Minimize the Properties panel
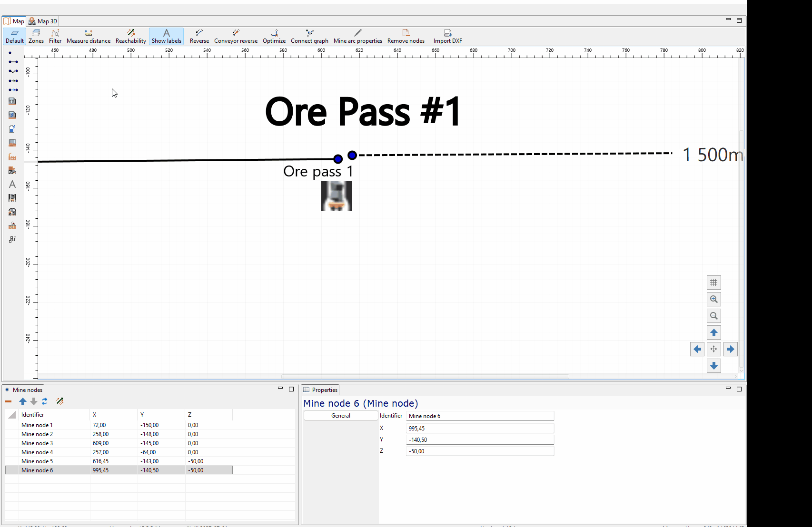 pos(728,389)
